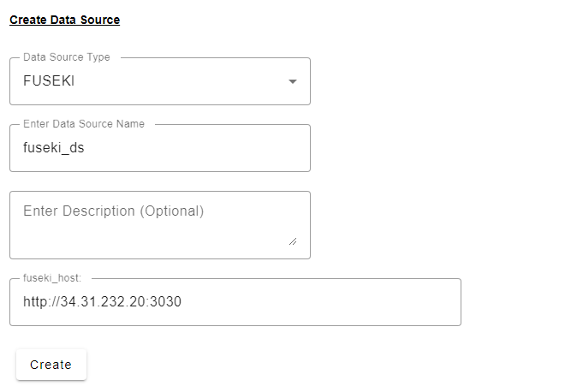This screenshot has height=392, width=571.
Task: Click the Enter Description placeholder text
Action: click(x=113, y=211)
